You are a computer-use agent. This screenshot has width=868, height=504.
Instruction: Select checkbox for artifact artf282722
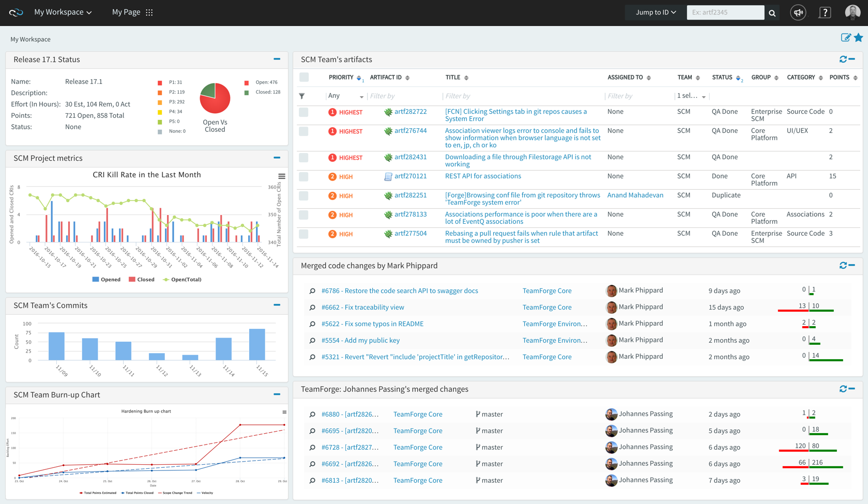[x=304, y=112]
